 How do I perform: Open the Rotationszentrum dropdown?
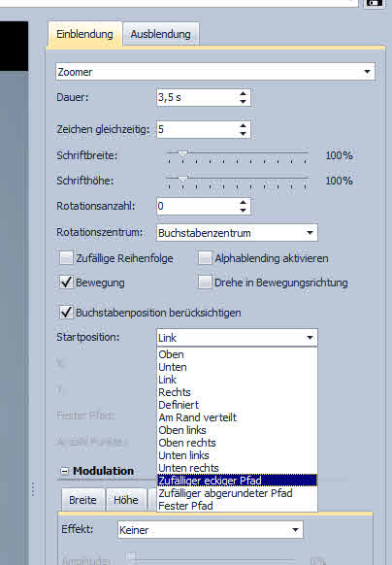[x=310, y=233]
